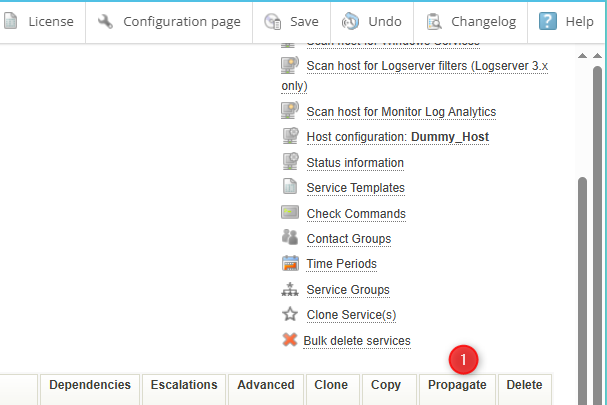Click the Save disk icon

coord(273,21)
